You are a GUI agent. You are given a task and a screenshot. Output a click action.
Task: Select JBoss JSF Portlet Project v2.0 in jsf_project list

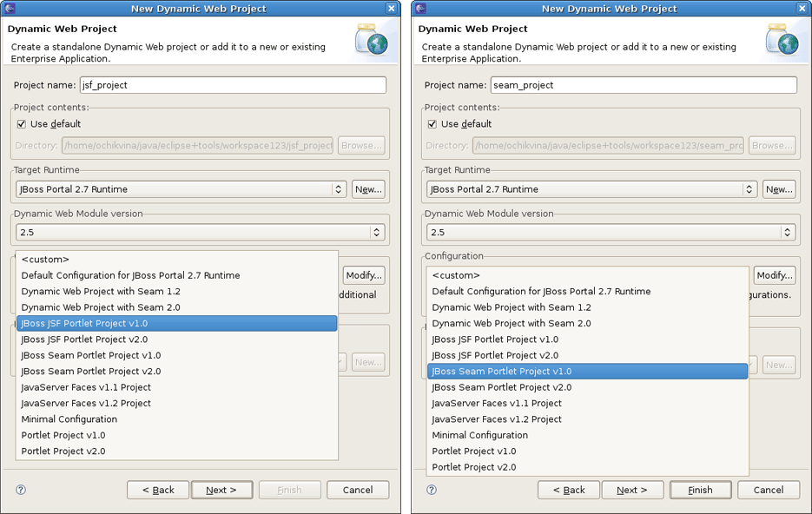pyautogui.click(x=176, y=339)
